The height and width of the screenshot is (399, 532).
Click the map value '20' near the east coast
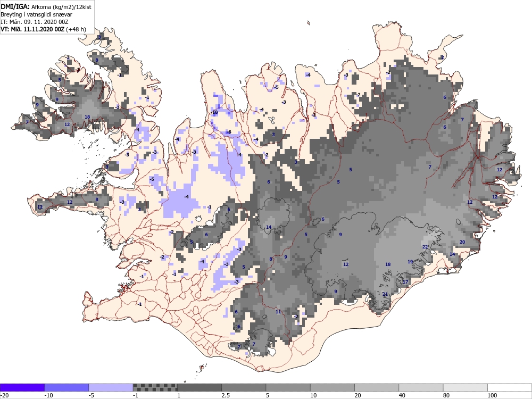click(462, 242)
